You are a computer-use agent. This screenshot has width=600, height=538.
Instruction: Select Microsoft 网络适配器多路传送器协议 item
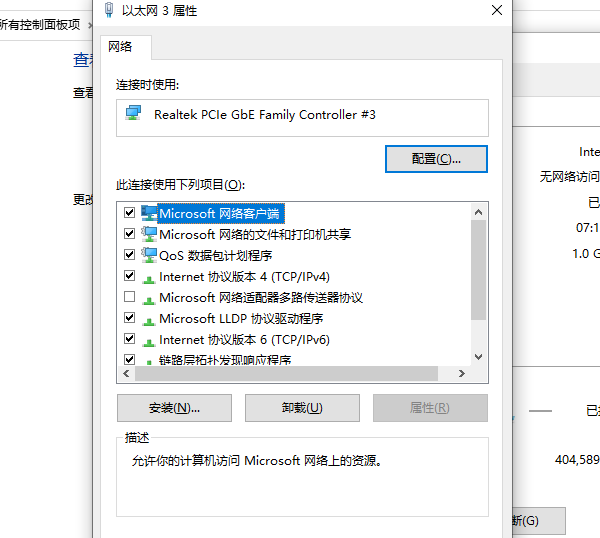[261, 297]
